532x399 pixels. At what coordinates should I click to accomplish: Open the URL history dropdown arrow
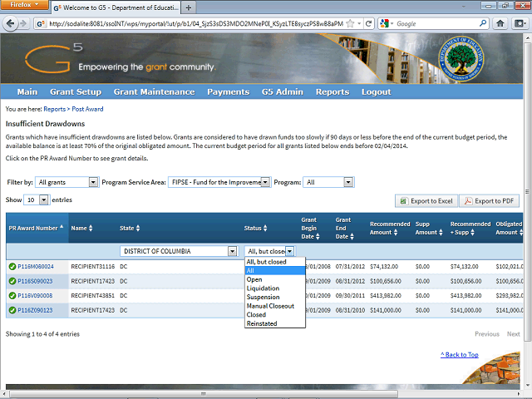pos(359,23)
